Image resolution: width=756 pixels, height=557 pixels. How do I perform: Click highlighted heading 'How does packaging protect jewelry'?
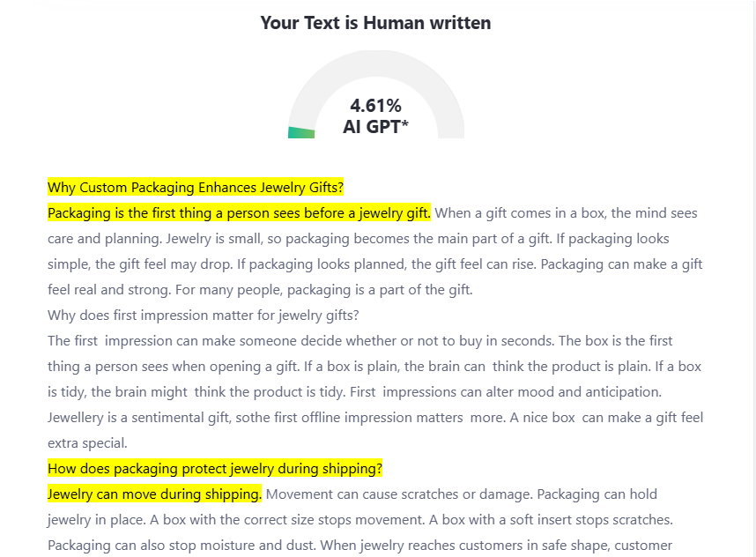[214, 468]
